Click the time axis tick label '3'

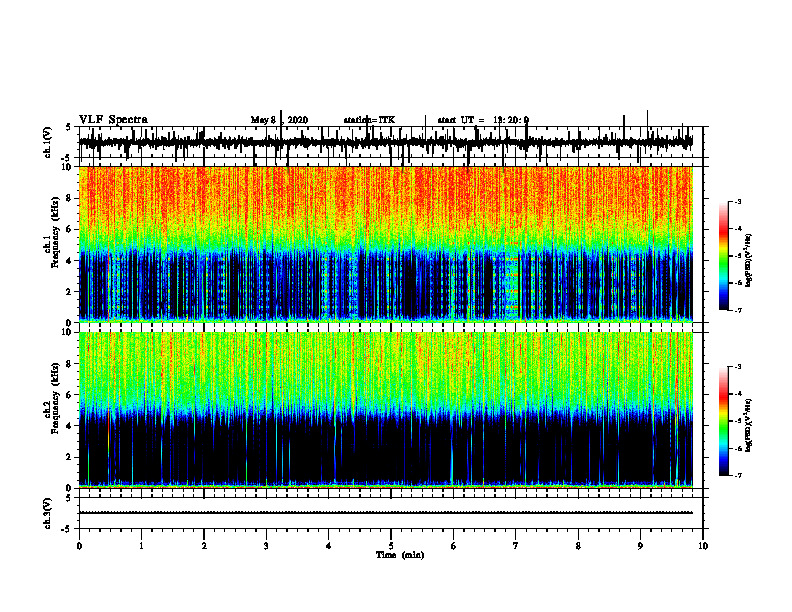coord(266,546)
